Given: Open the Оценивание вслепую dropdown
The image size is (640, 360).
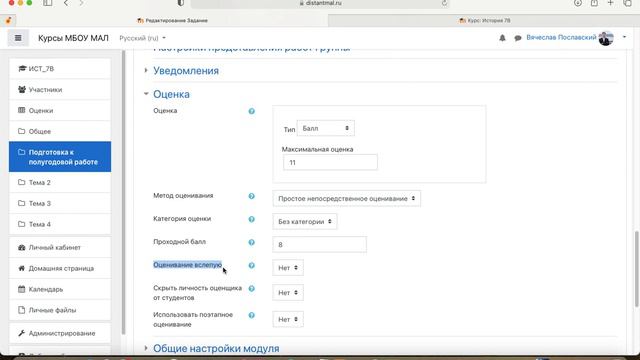Looking at the screenshot, I should [288, 268].
